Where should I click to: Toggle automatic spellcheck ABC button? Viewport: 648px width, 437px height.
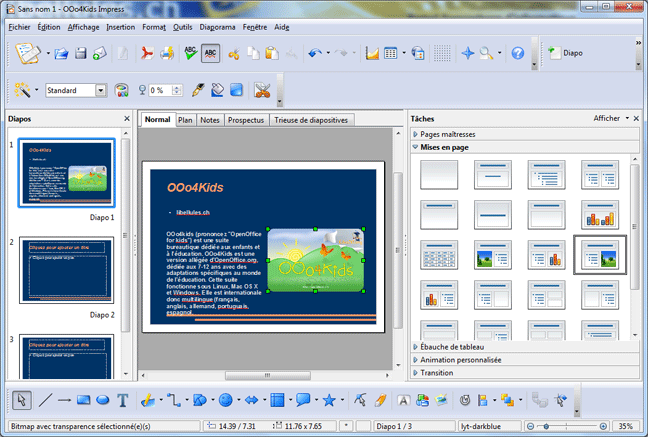tap(210, 53)
